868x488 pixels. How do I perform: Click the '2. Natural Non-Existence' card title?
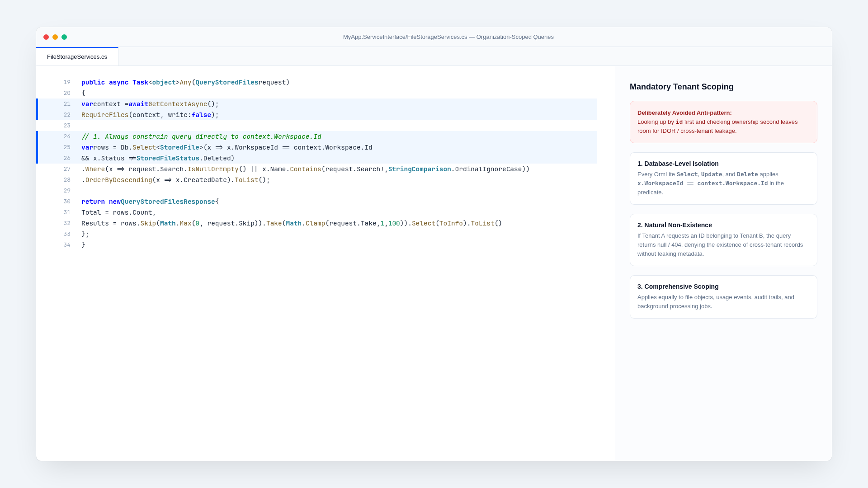[x=675, y=225]
